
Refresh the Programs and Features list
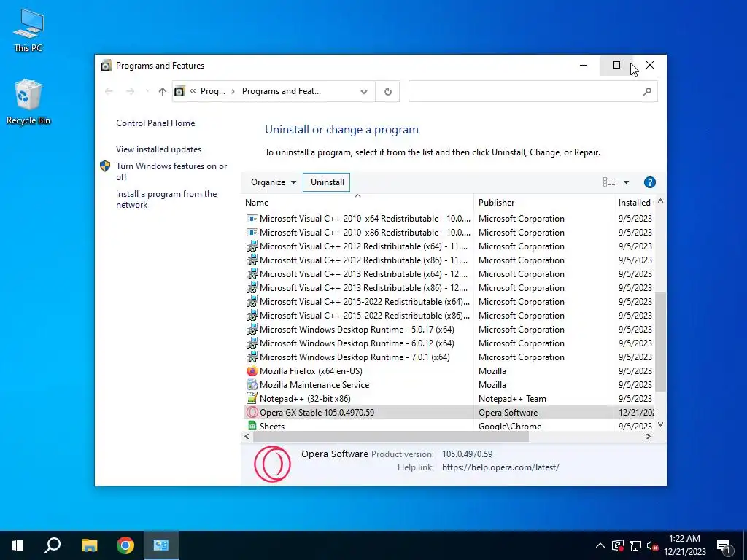pos(388,91)
